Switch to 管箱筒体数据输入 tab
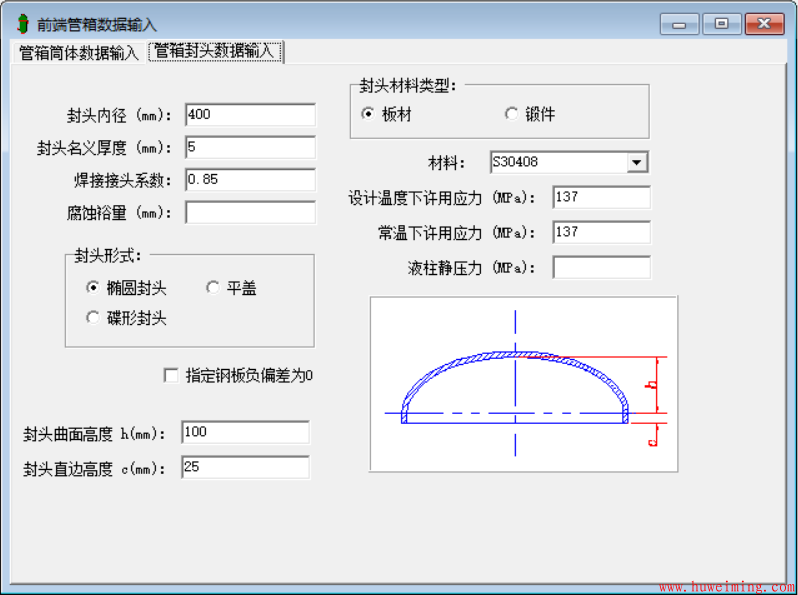 click(x=79, y=52)
